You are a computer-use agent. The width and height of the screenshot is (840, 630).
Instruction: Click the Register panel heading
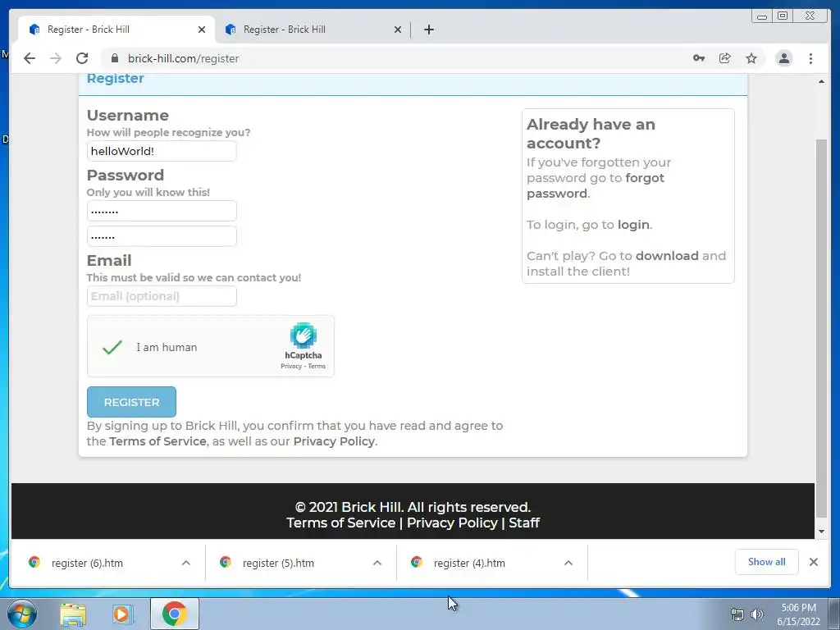[x=115, y=78]
